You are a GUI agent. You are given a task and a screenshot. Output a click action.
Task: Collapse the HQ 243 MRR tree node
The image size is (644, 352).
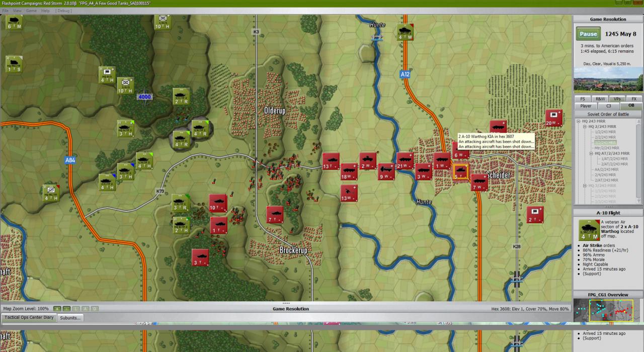[579, 122]
